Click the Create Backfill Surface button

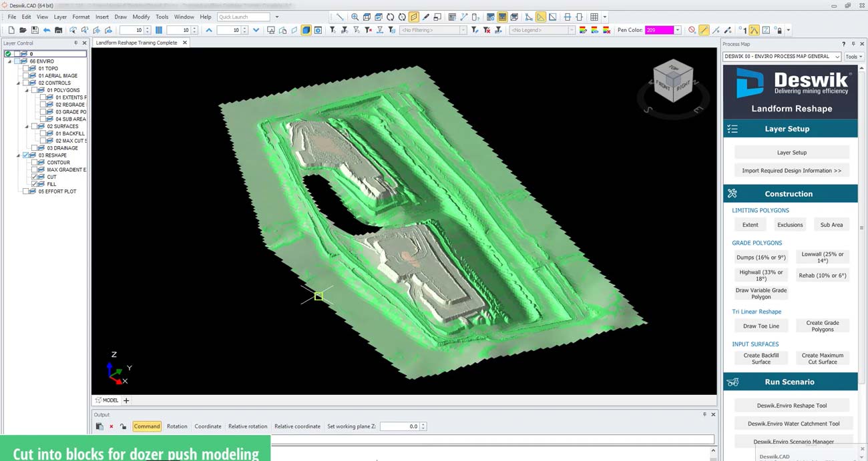761,358
